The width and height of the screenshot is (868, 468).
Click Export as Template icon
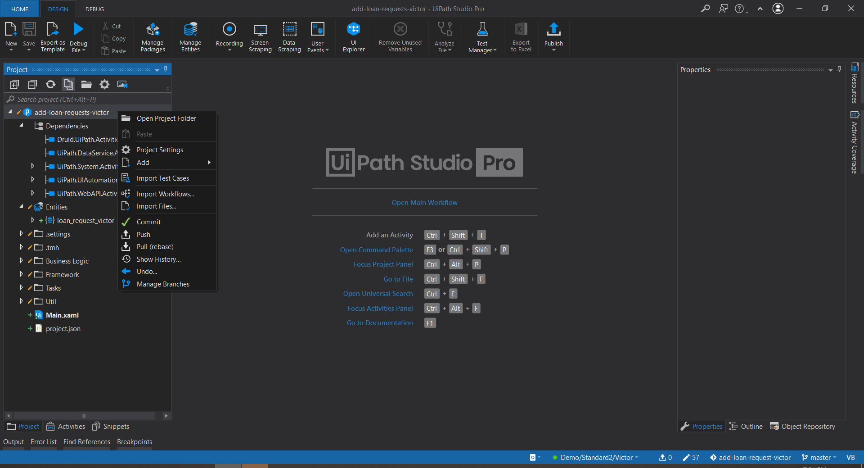[53, 30]
